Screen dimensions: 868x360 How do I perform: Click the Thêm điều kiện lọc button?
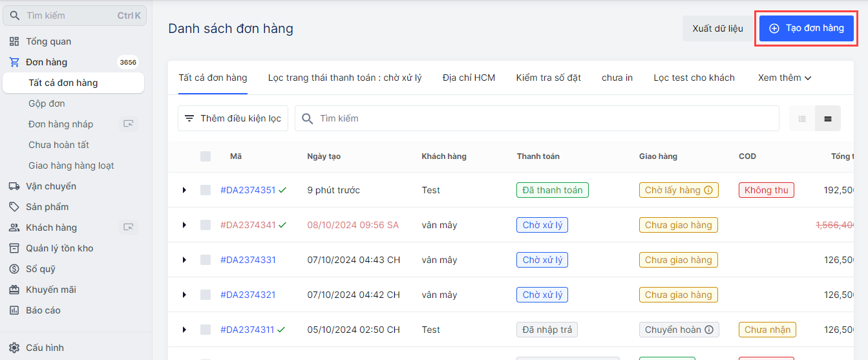(233, 118)
